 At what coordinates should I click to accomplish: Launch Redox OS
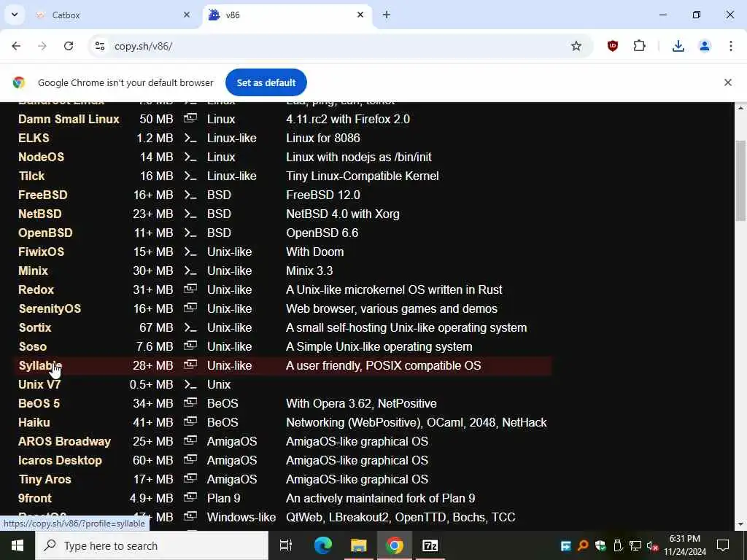click(x=36, y=290)
